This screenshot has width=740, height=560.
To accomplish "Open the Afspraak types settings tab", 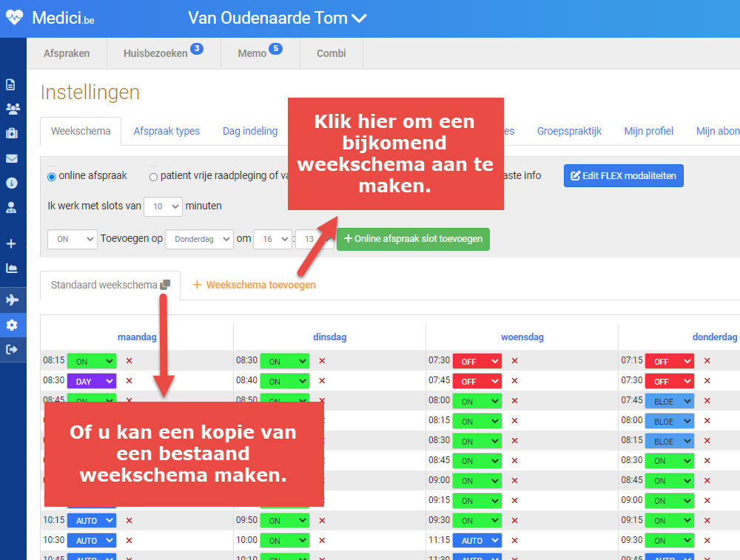I will pyautogui.click(x=166, y=131).
